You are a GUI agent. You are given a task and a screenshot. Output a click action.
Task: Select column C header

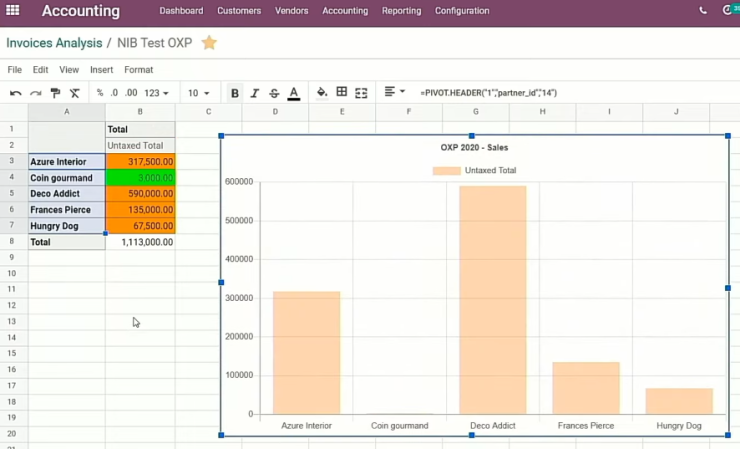point(208,111)
